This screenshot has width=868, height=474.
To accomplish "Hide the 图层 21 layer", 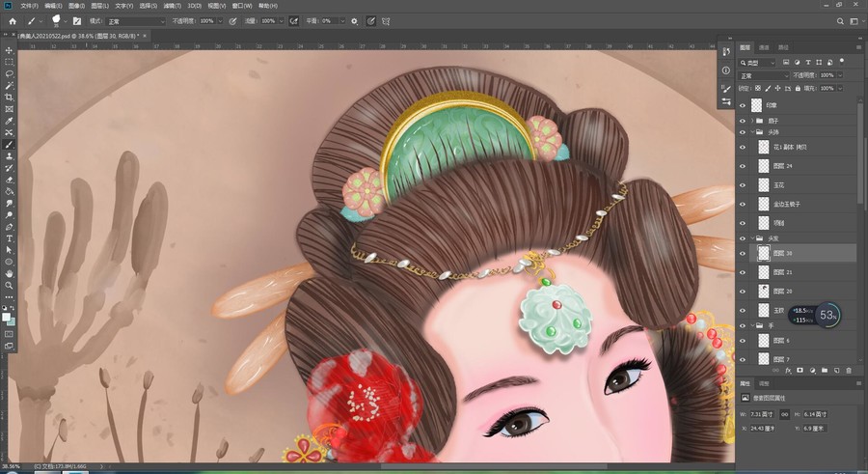I will pos(743,272).
